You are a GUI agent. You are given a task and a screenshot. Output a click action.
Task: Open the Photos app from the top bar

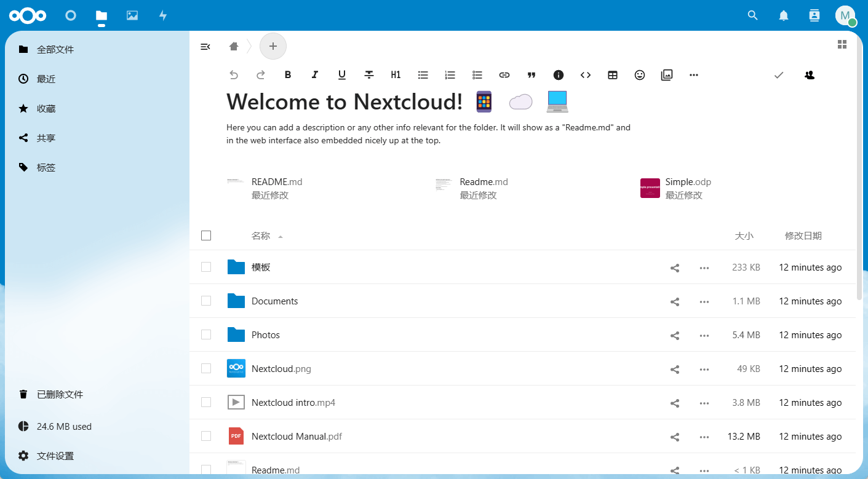pyautogui.click(x=132, y=15)
